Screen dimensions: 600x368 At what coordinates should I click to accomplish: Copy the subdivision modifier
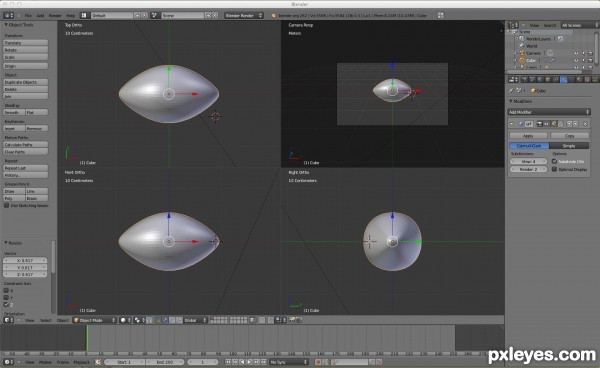point(569,136)
